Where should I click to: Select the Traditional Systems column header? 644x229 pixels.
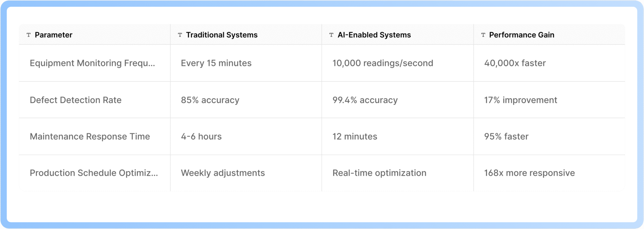click(222, 35)
